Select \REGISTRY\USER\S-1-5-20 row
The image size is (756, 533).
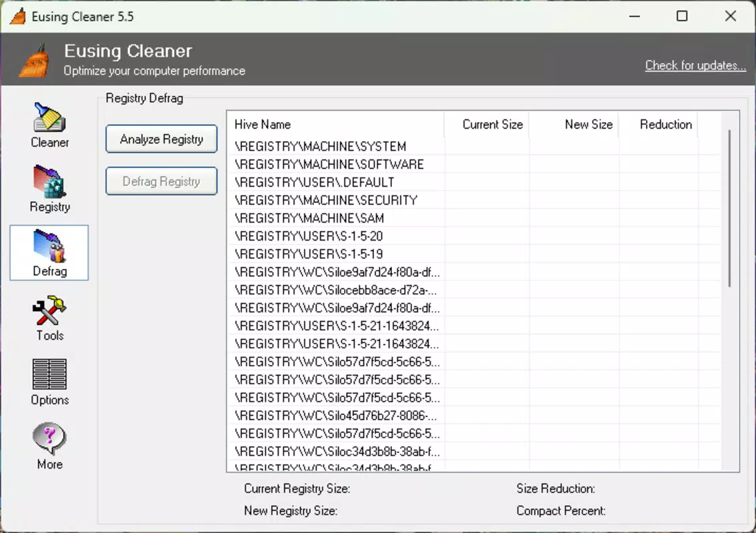474,236
